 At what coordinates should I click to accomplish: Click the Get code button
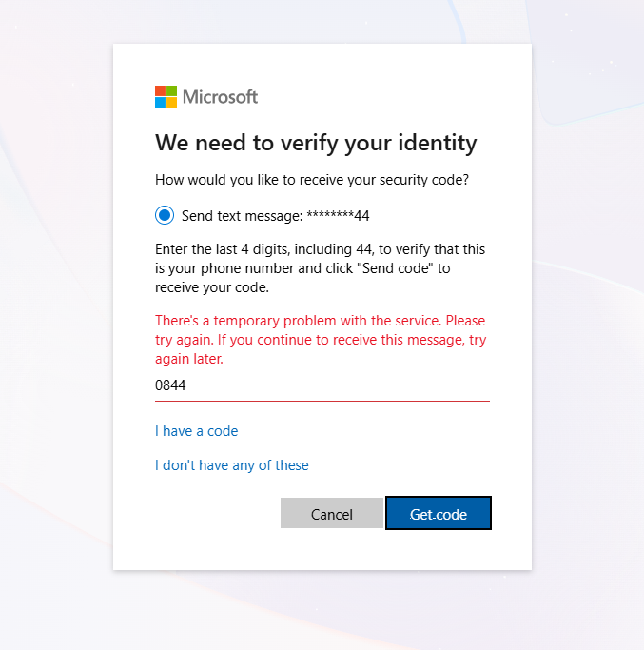click(x=438, y=513)
